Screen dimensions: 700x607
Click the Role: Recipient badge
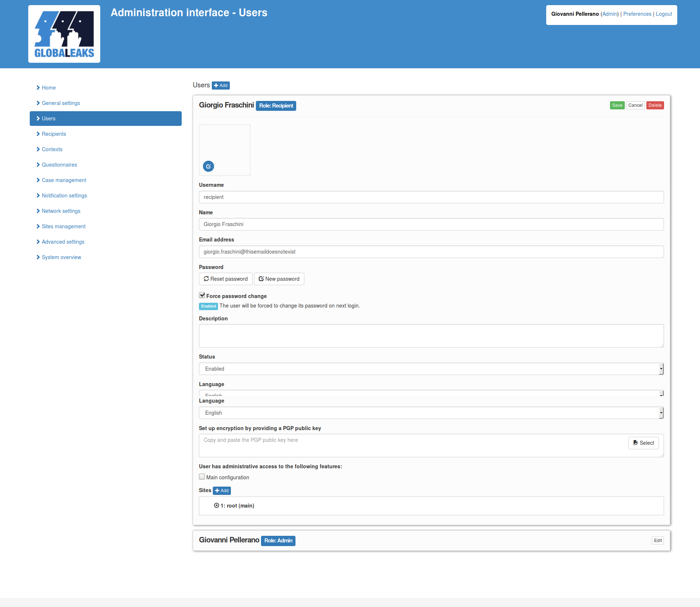[x=276, y=106]
